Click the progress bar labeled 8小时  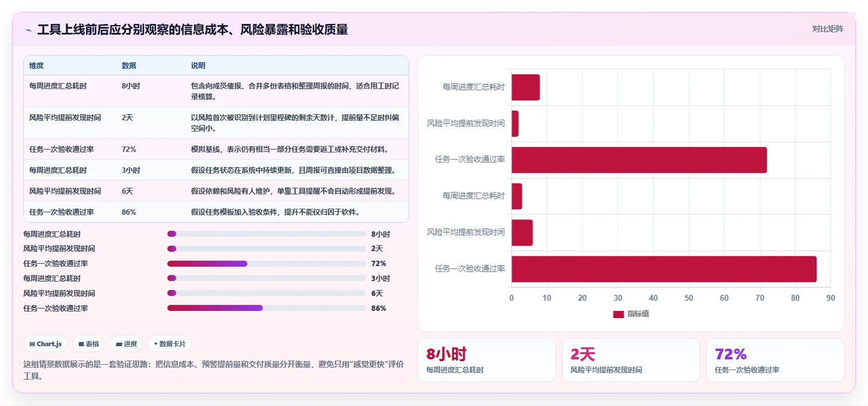click(x=266, y=234)
